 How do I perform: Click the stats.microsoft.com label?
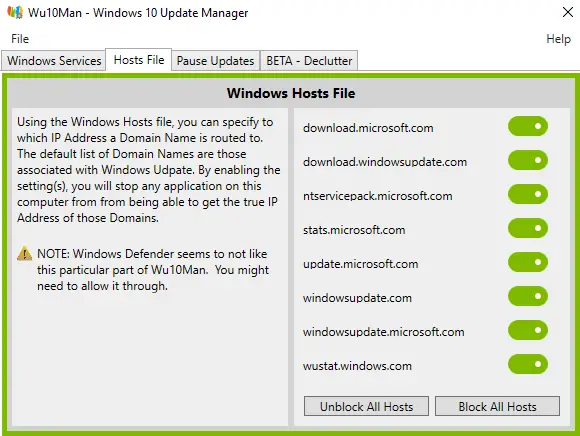pos(354,230)
